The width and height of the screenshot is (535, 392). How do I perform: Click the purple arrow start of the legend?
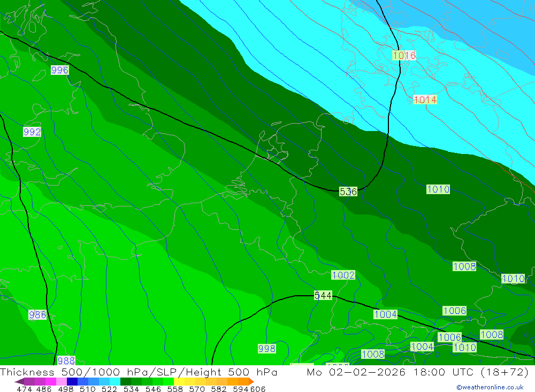[19, 381]
